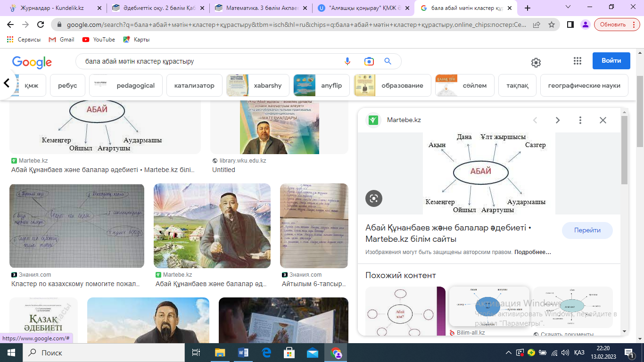Open a new browser tab
The height and width of the screenshot is (362, 644).
[528, 8]
